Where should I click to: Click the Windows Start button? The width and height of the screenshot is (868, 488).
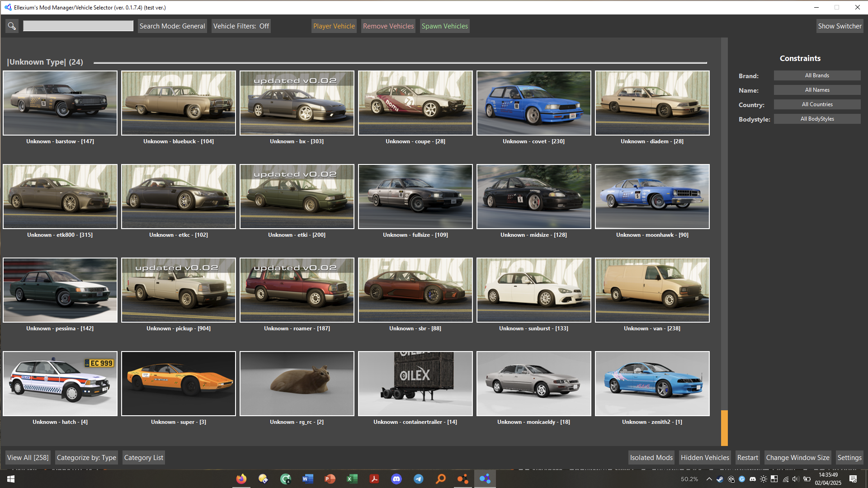(x=11, y=479)
